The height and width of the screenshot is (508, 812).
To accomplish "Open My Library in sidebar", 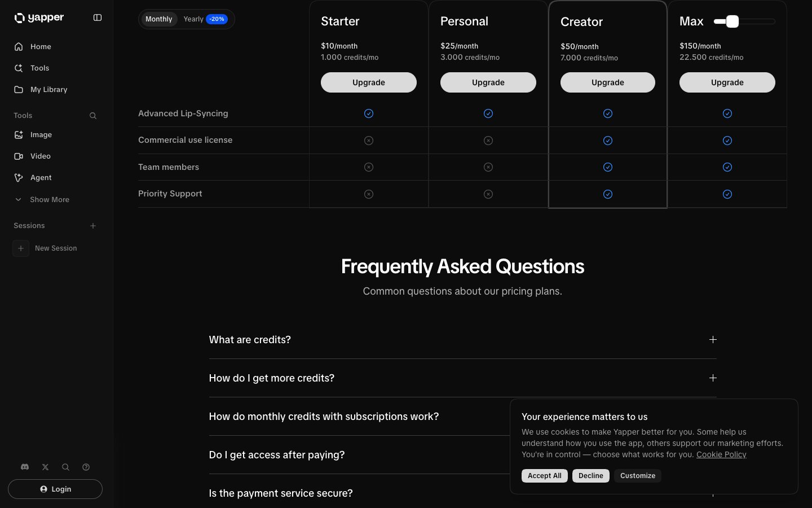I will pyautogui.click(x=48, y=90).
